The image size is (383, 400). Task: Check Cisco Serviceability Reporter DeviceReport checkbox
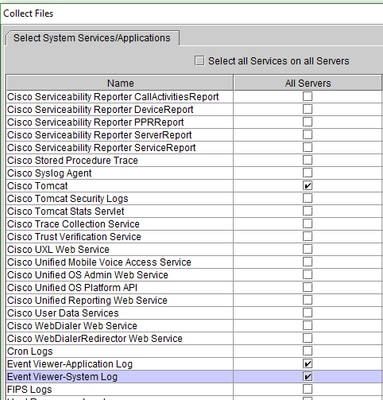[308, 109]
